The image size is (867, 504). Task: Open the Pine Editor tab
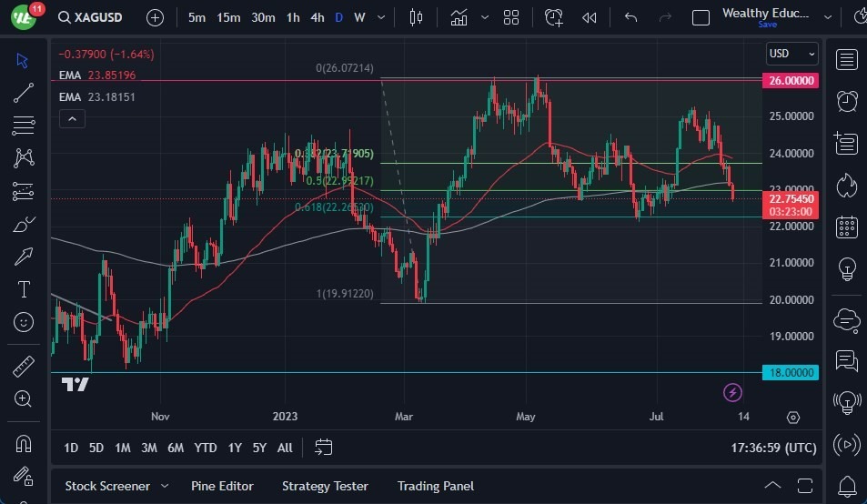(x=222, y=486)
